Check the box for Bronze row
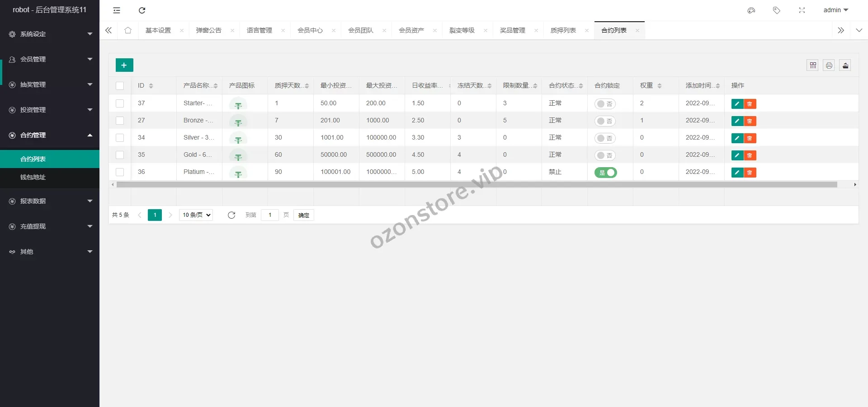Image resolution: width=868 pixels, height=407 pixels. pos(120,121)
